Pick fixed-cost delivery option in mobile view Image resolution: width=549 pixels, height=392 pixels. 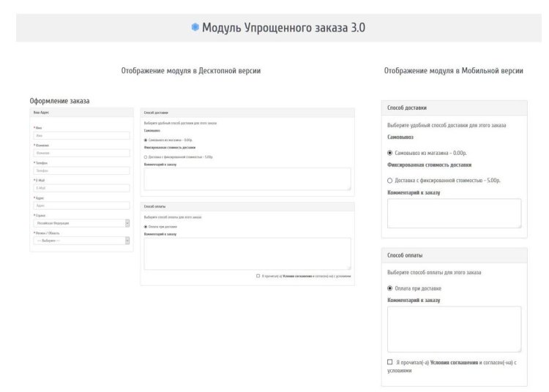click(x=389, y=180)
